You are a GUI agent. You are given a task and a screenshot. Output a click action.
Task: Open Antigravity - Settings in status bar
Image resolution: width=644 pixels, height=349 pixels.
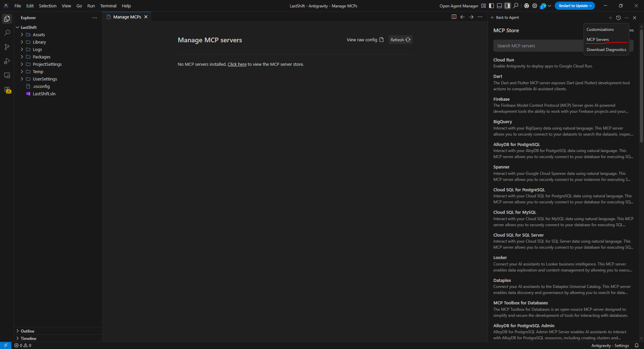click(x=610, y=345)
